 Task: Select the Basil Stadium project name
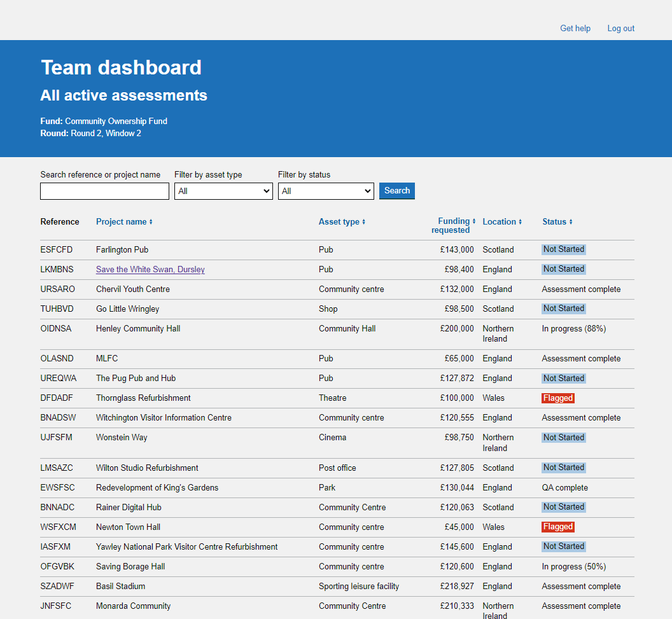(120, 587)
